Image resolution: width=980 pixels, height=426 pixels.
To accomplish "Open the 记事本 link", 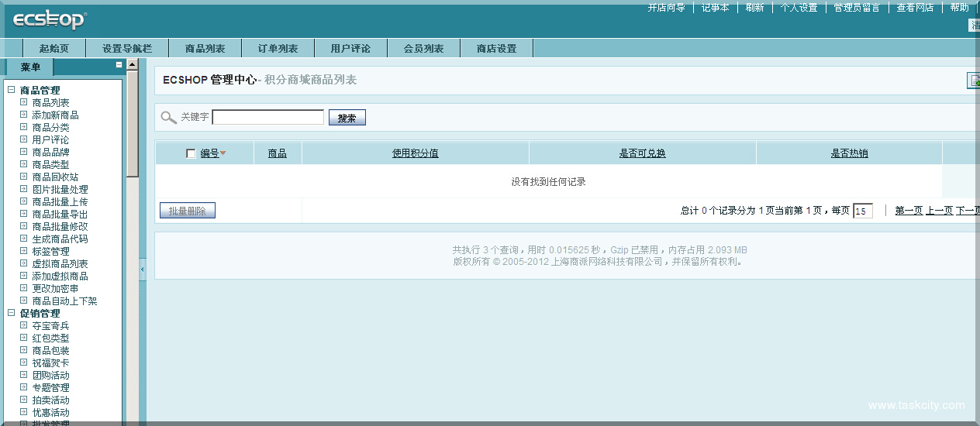I will (x=716, y=8).
